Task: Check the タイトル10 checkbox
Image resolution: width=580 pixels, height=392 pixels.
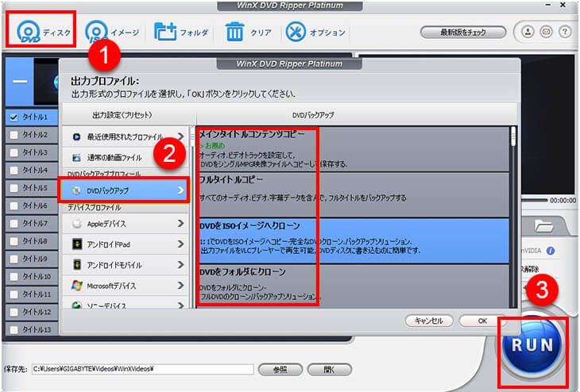Action: [x=14, y=277]
